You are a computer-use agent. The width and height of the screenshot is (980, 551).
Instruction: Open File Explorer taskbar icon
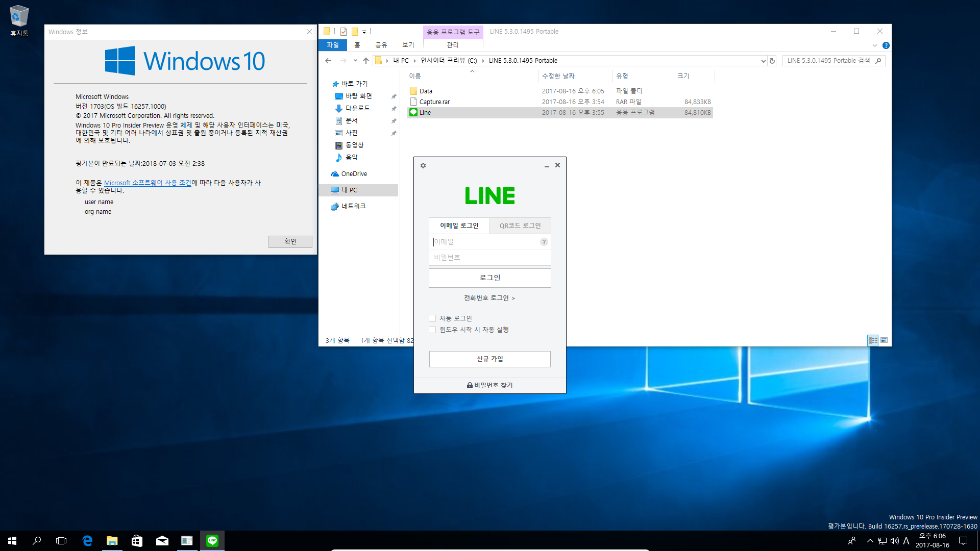coord(112,541)
